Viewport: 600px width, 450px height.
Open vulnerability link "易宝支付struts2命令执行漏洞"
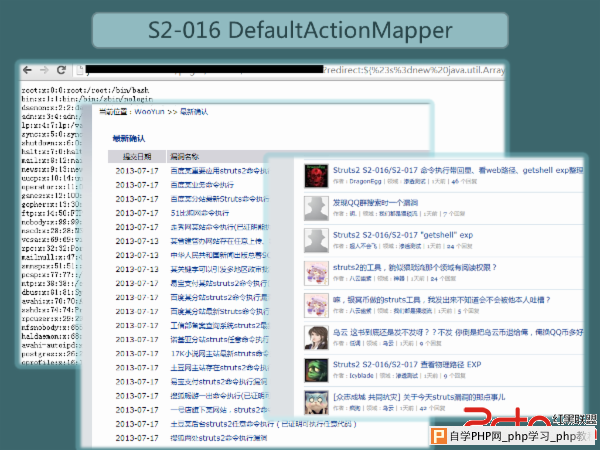tap(219, 382)
